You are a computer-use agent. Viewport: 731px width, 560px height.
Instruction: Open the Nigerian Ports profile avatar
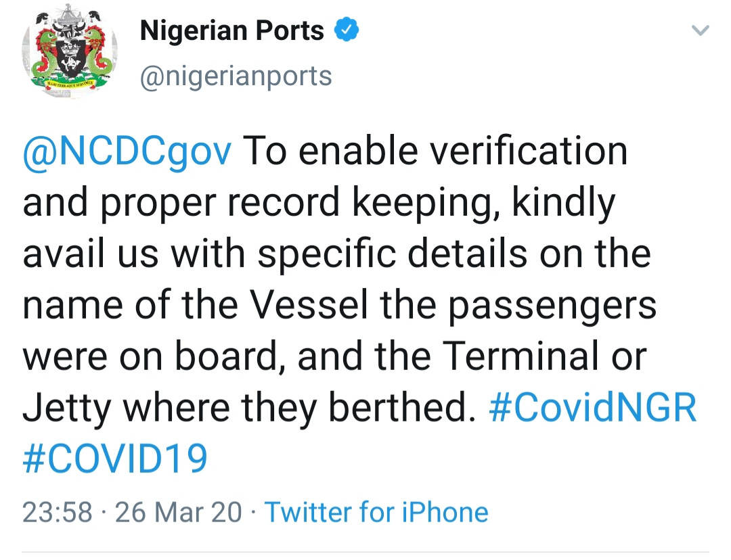click(70, 50)
